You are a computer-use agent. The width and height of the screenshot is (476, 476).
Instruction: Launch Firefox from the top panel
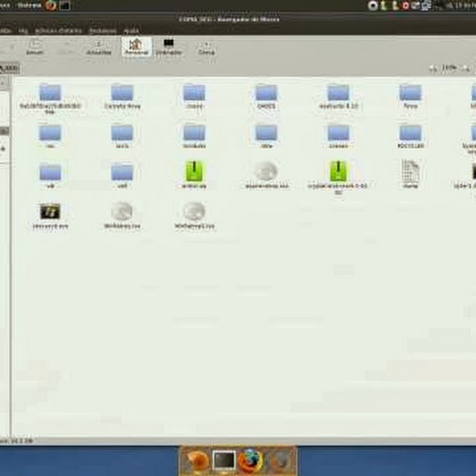[51, 6]
